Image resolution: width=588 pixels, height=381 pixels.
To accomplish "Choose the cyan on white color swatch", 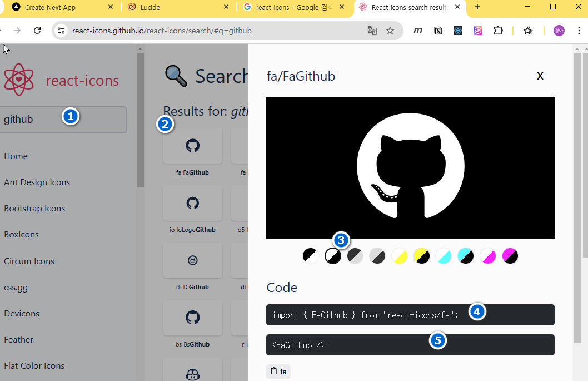I will [444, 256].
